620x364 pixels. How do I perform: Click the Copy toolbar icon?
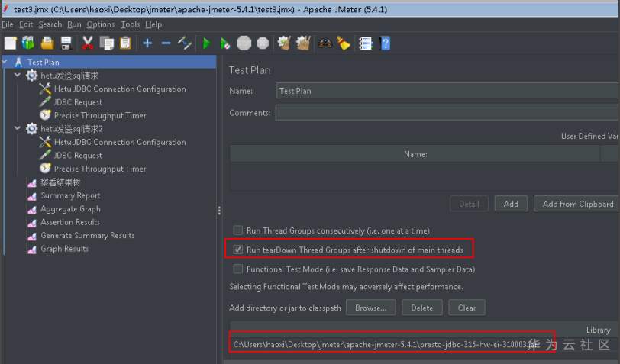click(106, 43)
